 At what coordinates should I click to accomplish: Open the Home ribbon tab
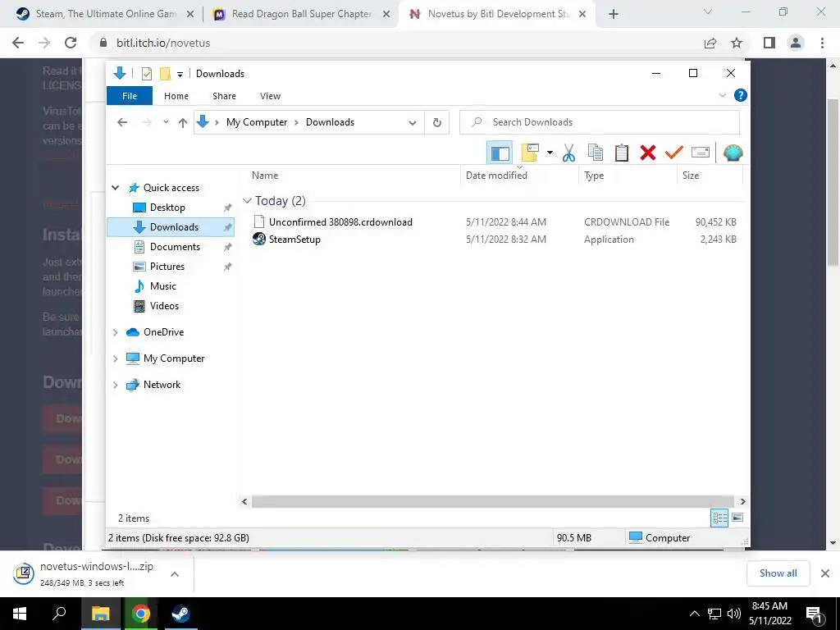tap(176, 96)
